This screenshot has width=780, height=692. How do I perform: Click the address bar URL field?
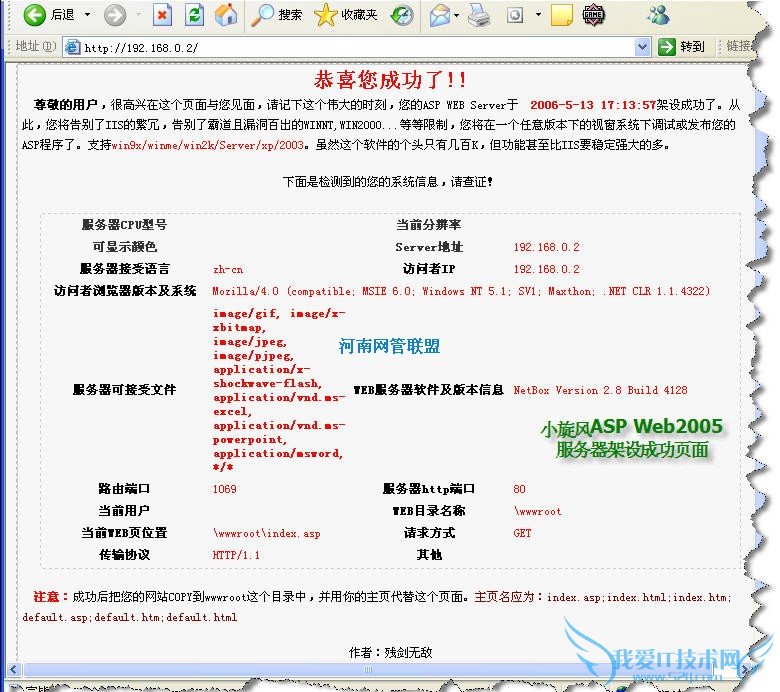point(358,48)
